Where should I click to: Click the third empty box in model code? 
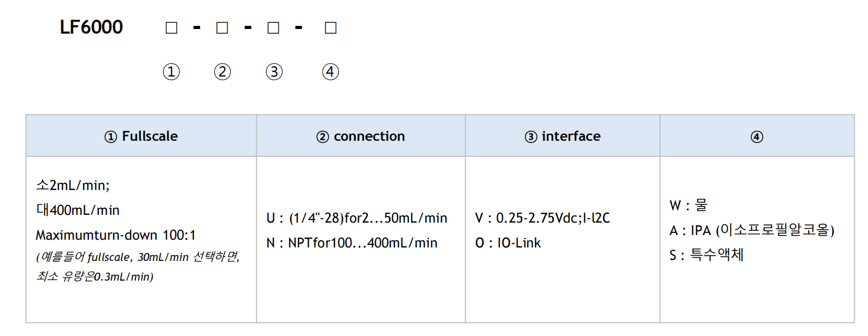[273, 27]
